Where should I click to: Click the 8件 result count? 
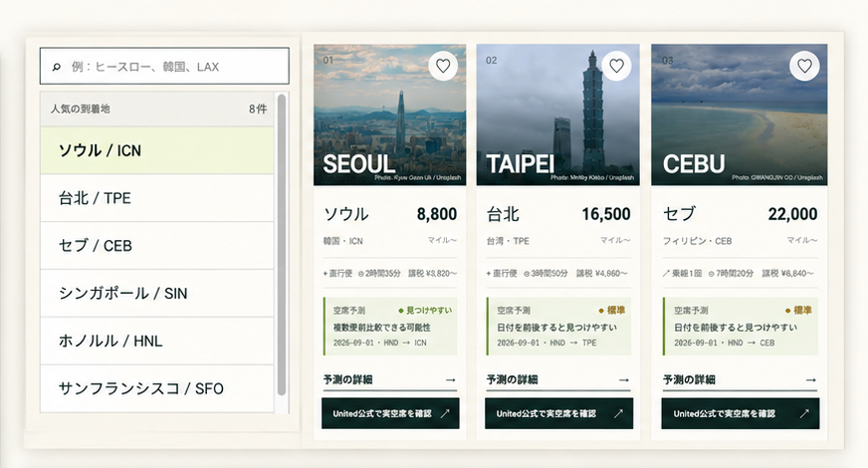[x=258, y=110]
